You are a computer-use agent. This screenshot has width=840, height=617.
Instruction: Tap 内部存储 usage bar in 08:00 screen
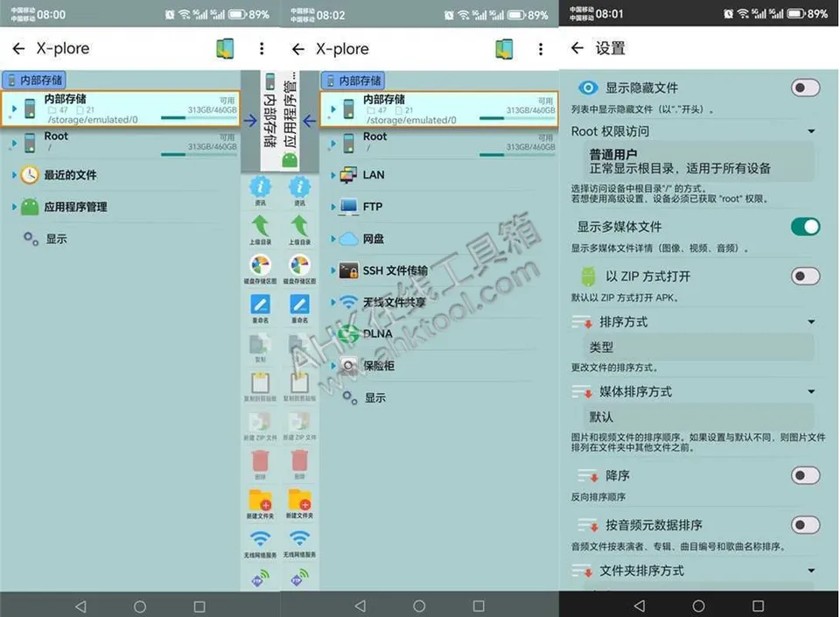(x=199, y=118)
